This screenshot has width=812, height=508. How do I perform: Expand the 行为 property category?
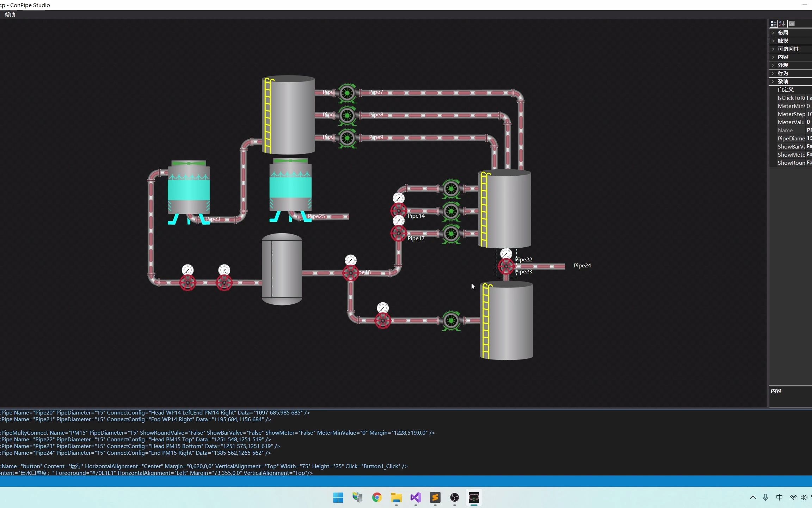tap(773, 73)
